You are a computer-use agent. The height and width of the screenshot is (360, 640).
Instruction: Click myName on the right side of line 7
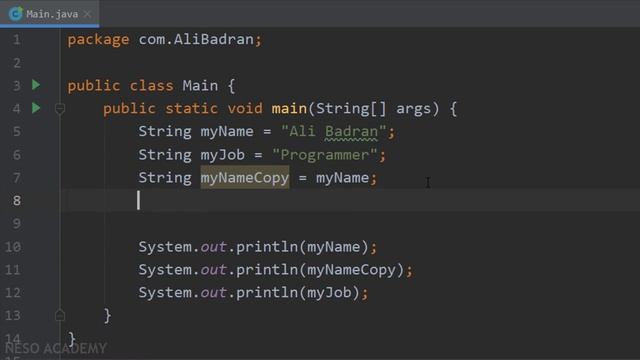tap(342, 178)
